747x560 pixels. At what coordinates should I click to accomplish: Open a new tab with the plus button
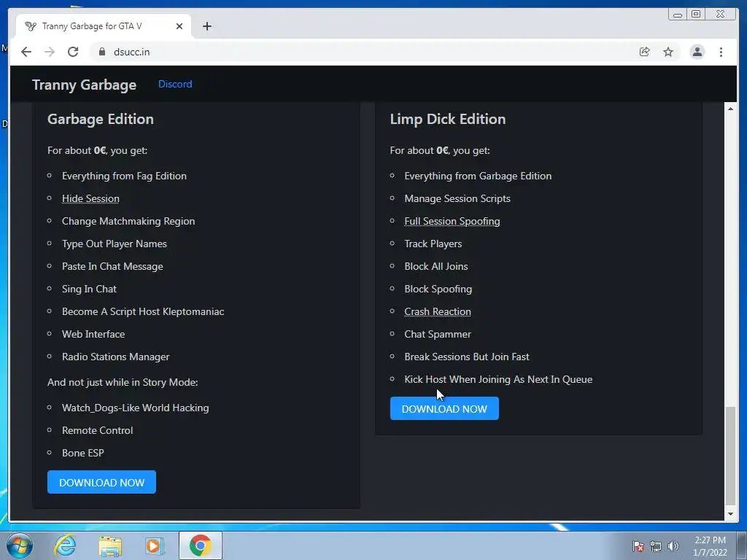pyautogui.click(x=206, y=26)
